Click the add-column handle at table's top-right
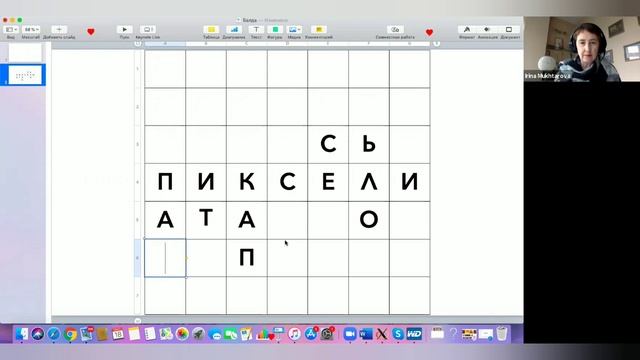This screenshot has height=360, width=640. pos(436,43)
